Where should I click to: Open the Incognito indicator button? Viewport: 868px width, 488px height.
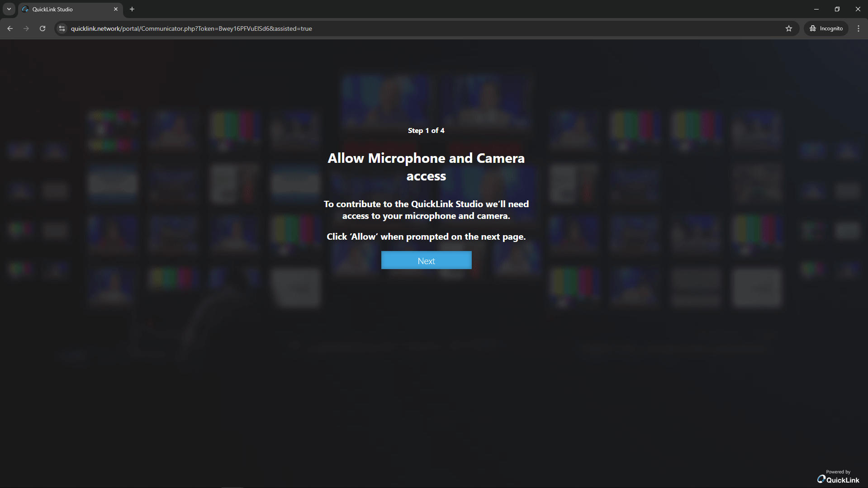pos(826,28)
